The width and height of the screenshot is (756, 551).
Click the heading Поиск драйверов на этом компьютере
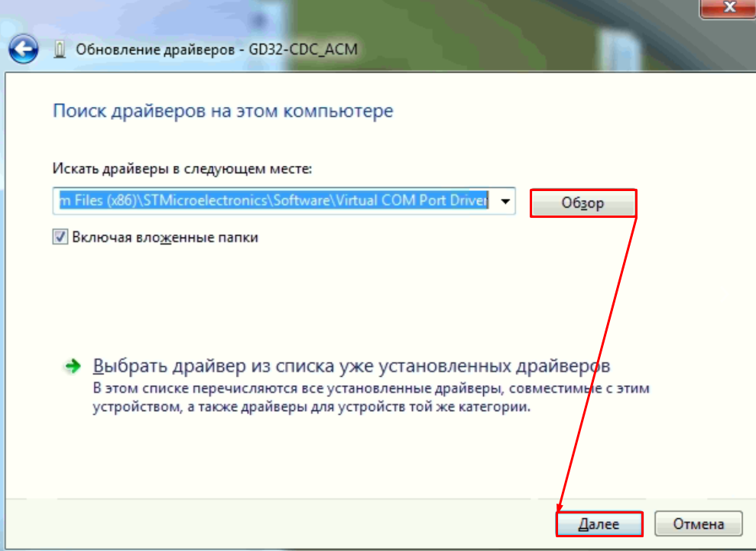[x=222, y=111]
